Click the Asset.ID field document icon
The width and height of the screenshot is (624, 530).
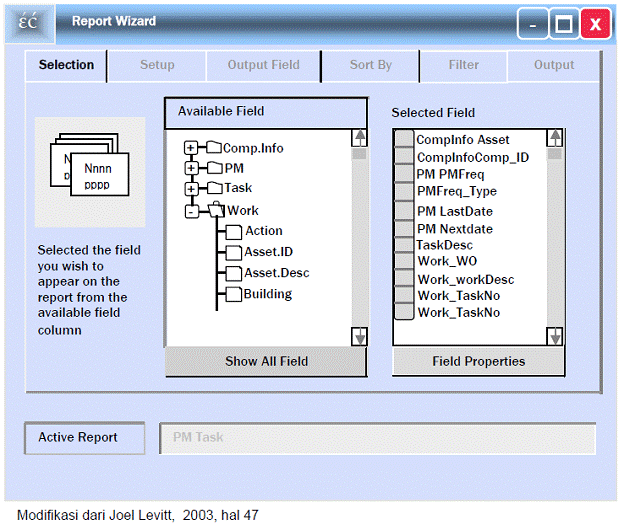pos(234,253)
